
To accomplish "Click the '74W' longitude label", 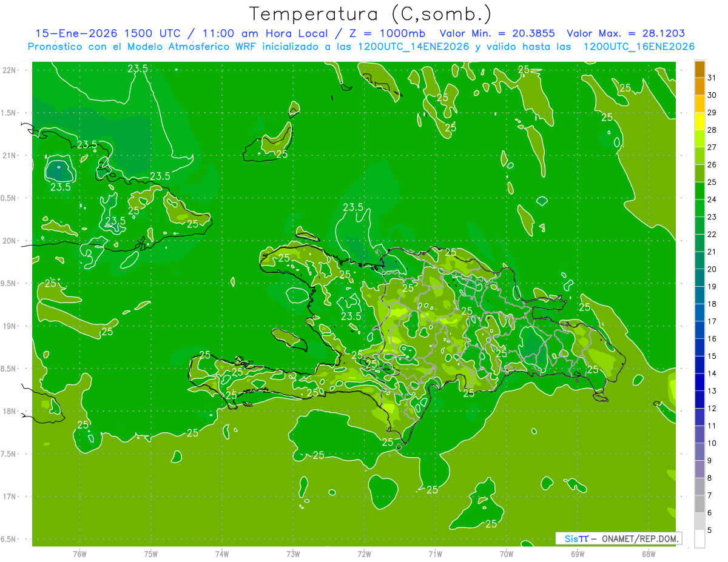I will pos(221,554).
